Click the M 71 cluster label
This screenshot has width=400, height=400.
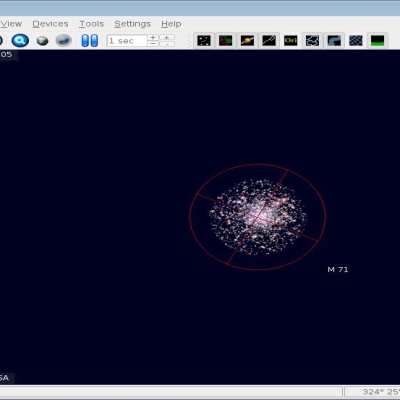coord(338,269)
